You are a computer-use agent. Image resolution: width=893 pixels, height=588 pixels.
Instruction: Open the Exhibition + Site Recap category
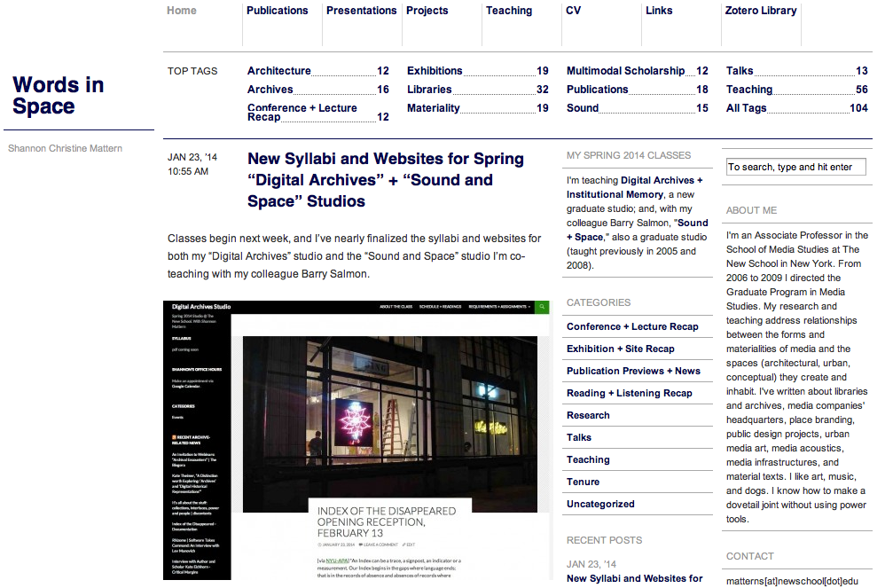click(620, 349)
